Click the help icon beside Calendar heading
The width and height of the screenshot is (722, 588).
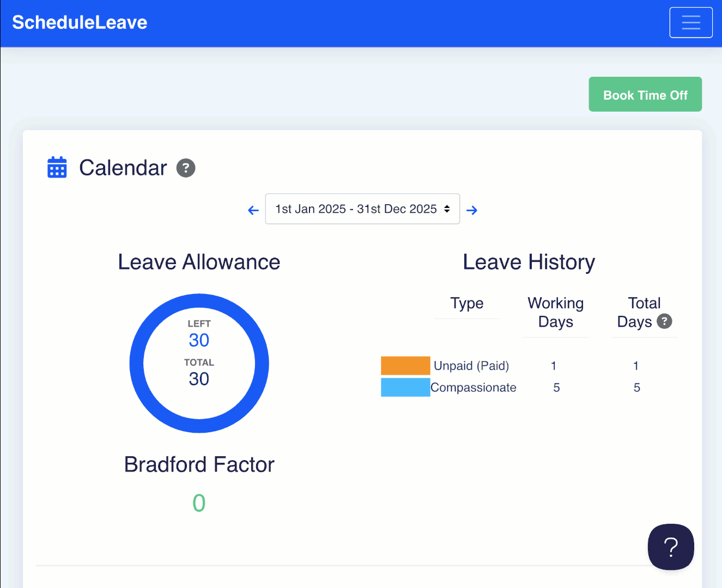[x=186, y=168]
